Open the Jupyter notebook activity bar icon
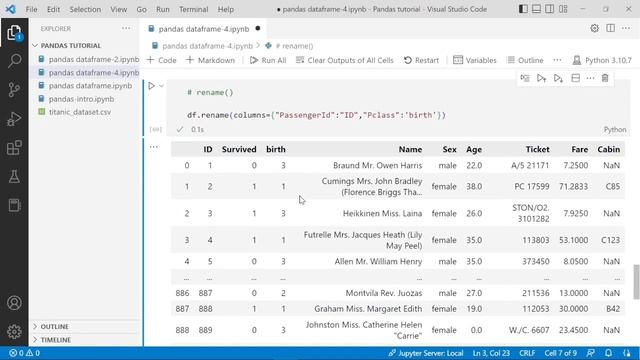This screenshot has height=360, width=640. click(x=14, y=205)
